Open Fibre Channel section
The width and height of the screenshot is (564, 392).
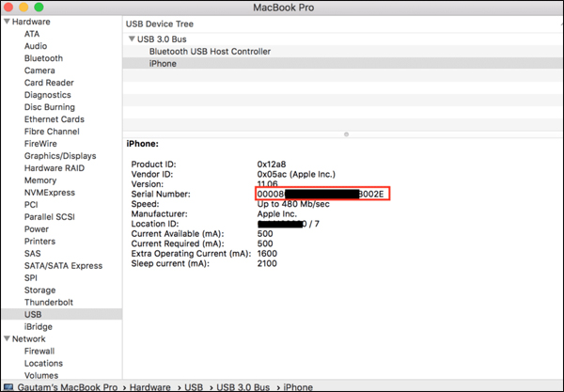[52, 132]
